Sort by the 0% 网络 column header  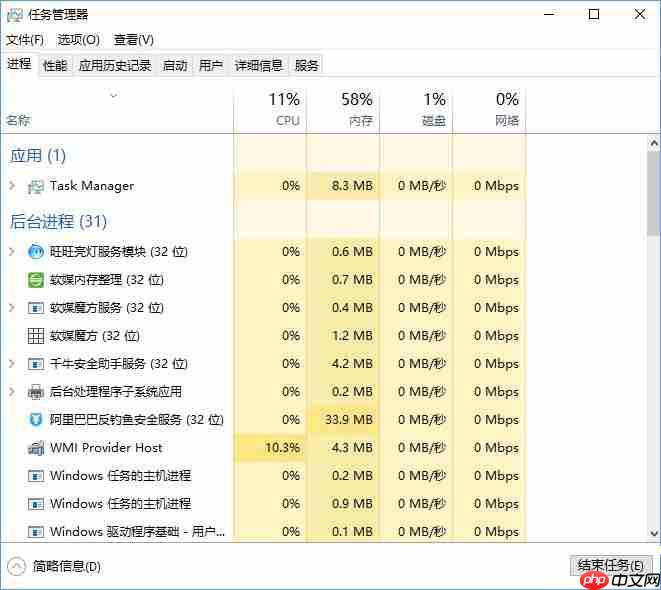(x=489, y=109)
